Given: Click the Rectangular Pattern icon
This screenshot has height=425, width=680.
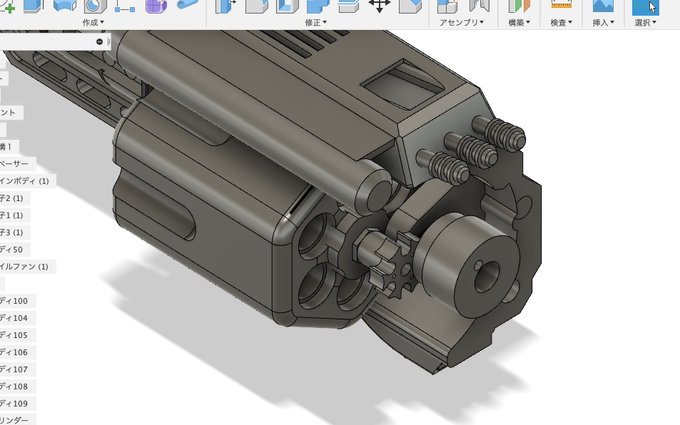Looking at the screenshot, I should pyautogui.click(x=125, y=6).
